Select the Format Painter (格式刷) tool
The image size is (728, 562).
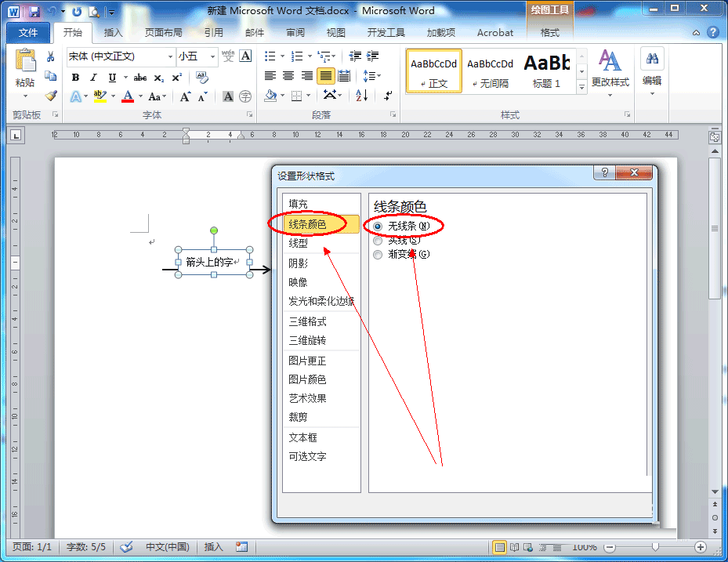[x=49, y=96]
